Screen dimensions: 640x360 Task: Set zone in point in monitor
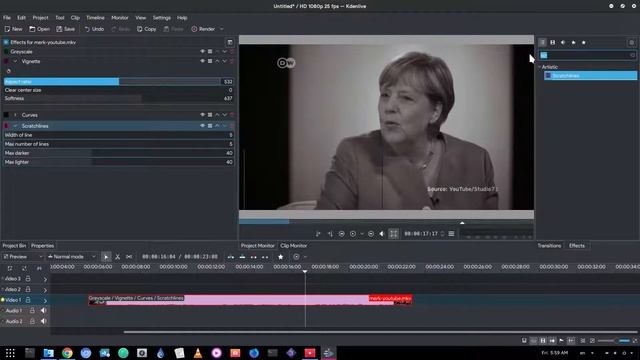(x=318, y=233)
